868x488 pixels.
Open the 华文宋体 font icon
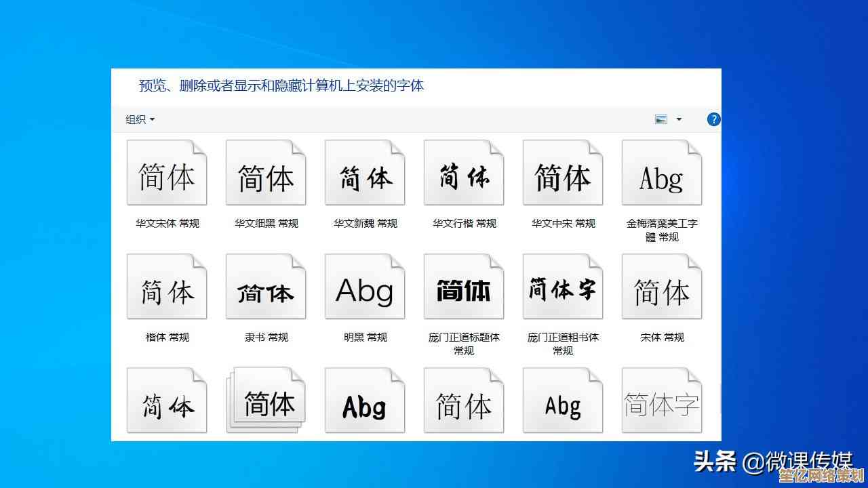click(167, 173)
